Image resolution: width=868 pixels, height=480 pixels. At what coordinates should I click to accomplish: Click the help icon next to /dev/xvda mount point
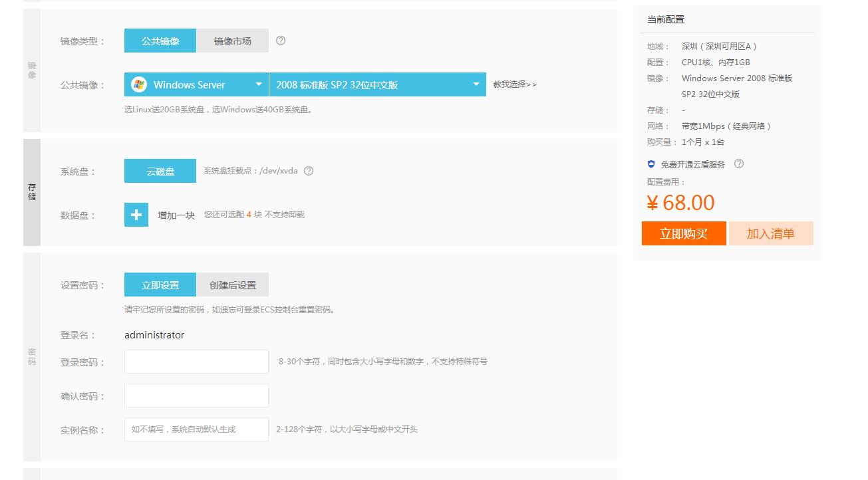308,170
